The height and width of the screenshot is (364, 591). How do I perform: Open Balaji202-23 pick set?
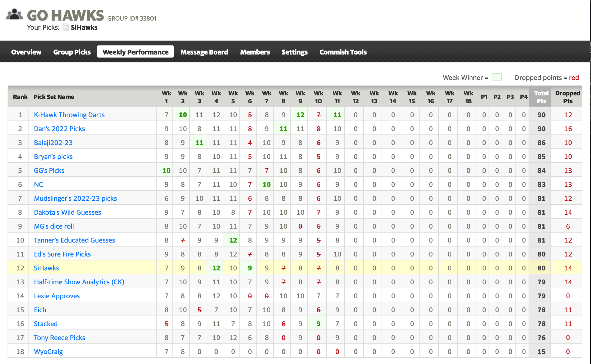(53, 143)
